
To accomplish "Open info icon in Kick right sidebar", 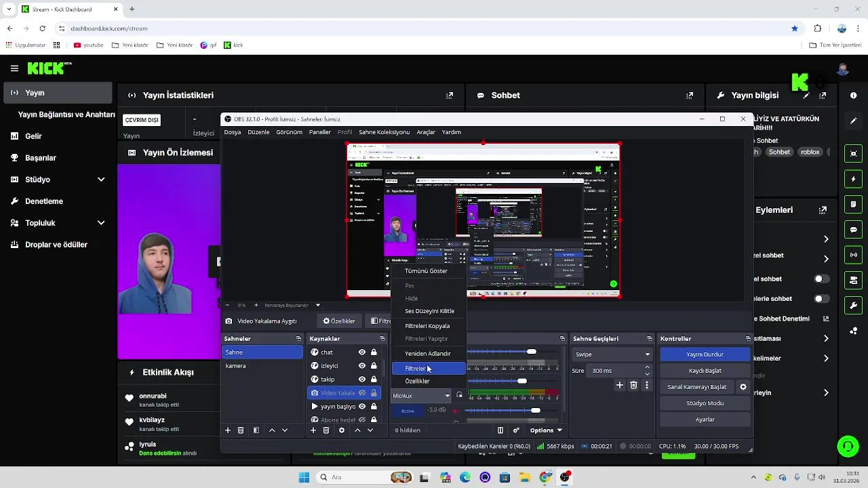I will [854, 96].
